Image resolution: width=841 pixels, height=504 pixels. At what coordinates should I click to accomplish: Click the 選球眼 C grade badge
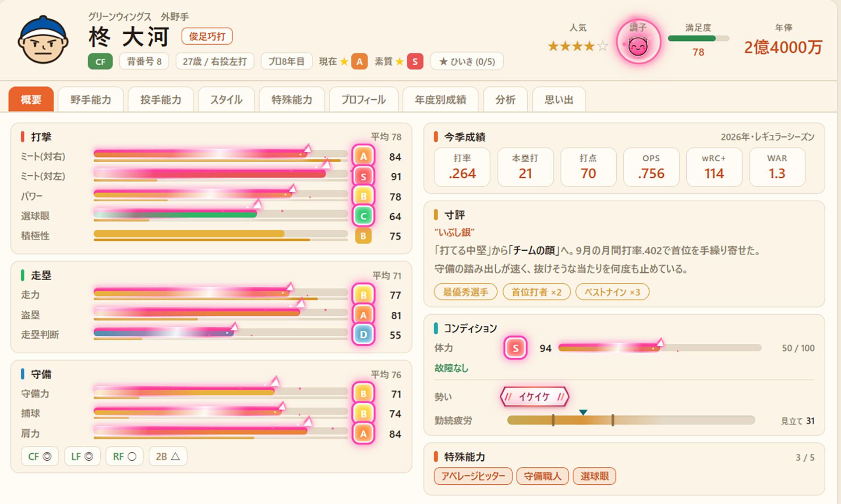click(x=363, y=216)
